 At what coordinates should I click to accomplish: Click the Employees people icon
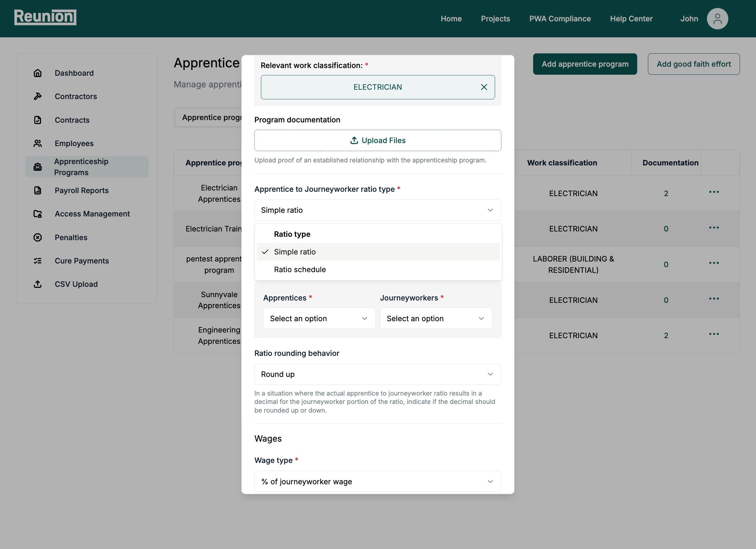[x=38, y=143]
